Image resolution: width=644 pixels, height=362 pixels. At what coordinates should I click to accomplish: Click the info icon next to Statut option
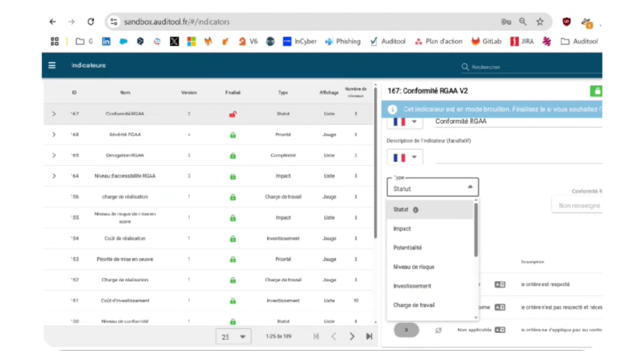click(416, 210)
